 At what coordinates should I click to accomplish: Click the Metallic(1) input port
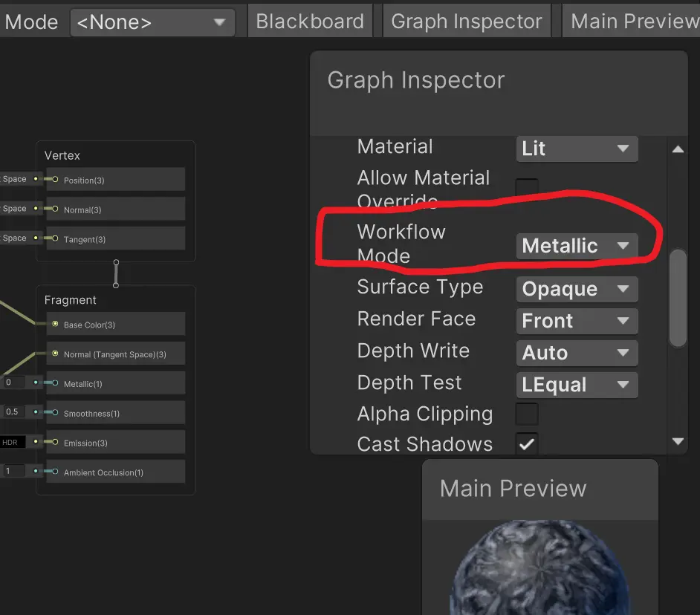tap(55, 383)
